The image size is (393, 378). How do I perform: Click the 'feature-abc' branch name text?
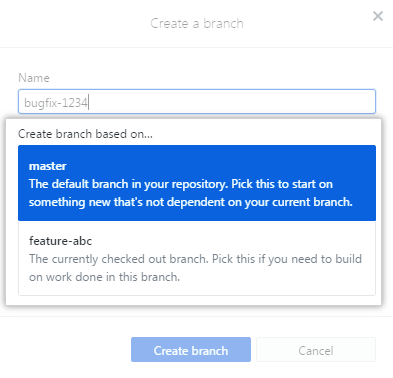(60, 240)
